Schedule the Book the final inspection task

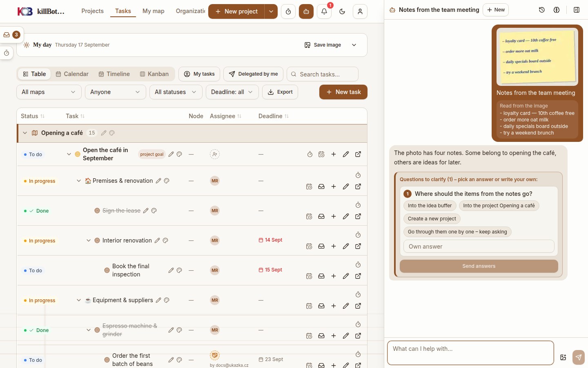pyautogui.click(x=309, y=276)
